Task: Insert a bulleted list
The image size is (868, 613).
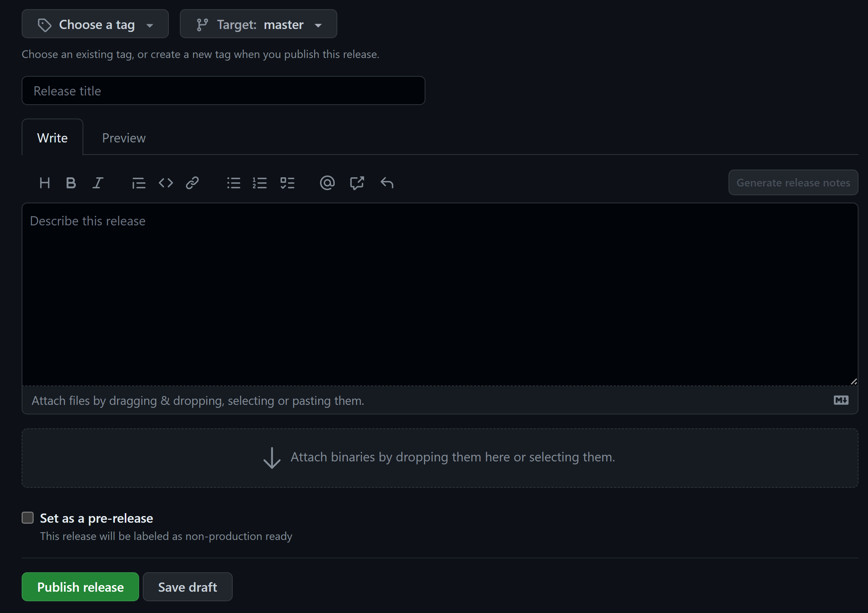Action: tap(233, 183)
